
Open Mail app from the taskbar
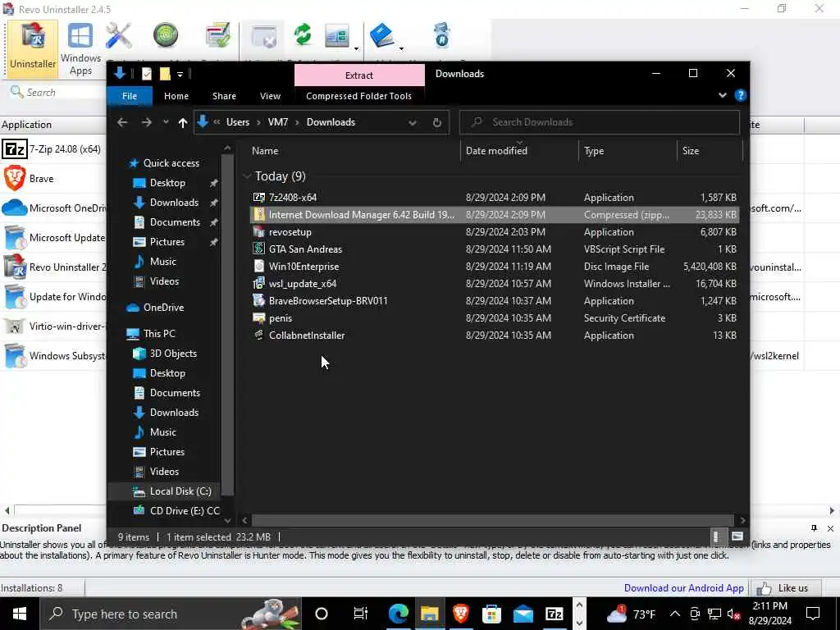tap(523, 614)
